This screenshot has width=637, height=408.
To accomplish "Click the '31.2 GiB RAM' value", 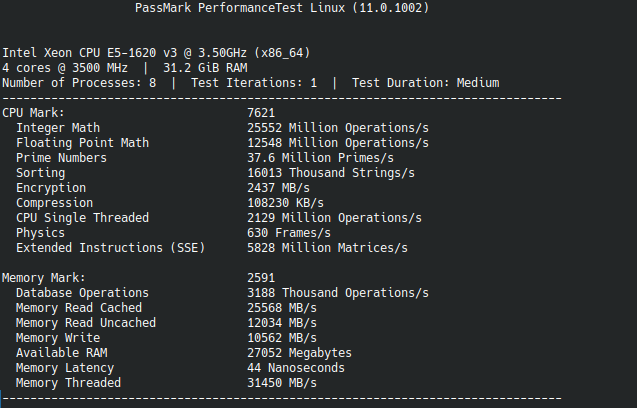I will click(x=205, y=68).
